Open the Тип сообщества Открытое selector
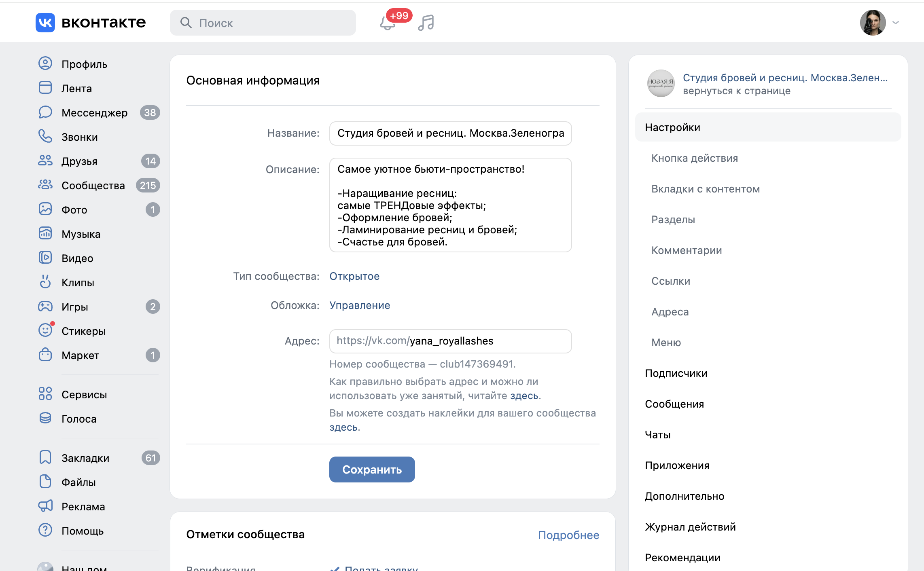The image size is (924, 571). (354, 276)
